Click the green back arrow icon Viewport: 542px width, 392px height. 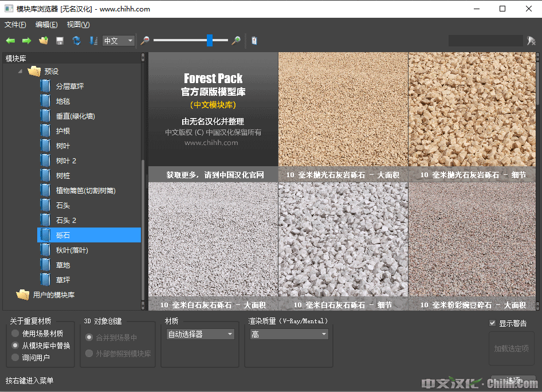pyautogui.click(x=10, y=41)
